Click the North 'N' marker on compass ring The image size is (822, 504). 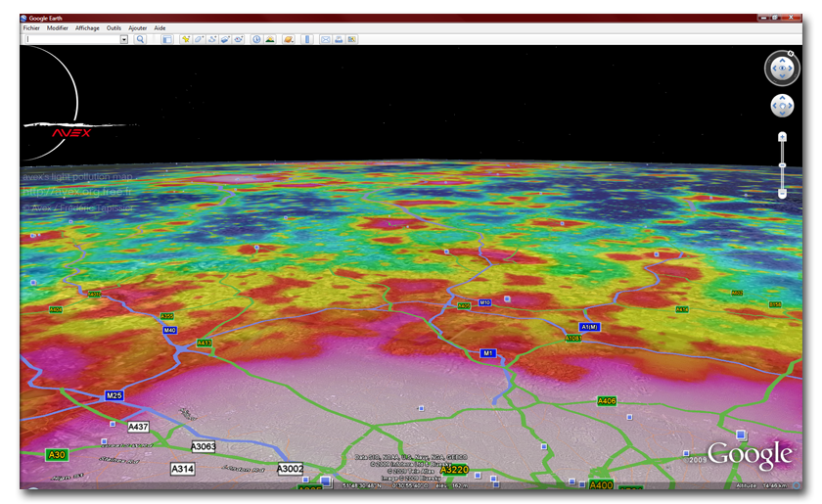pyautogui.click(x=791, y=54)
